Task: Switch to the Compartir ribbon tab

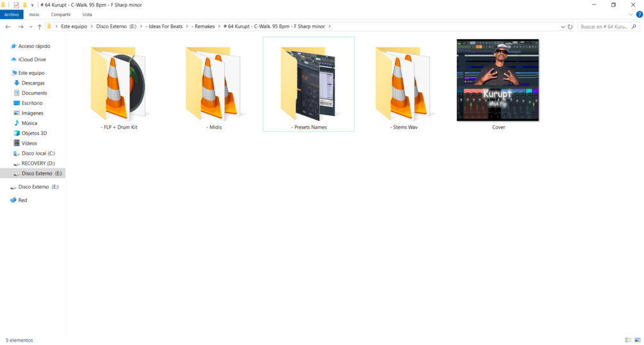Action: click(61, 14)
